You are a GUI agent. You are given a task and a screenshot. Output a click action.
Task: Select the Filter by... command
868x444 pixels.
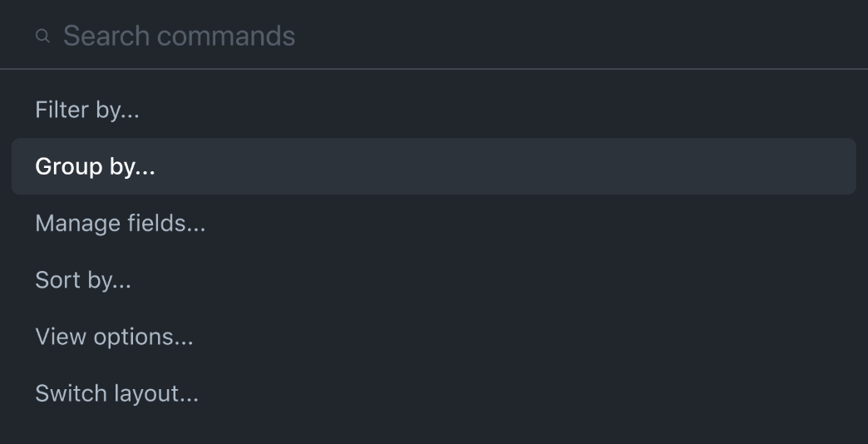(87, 110)
